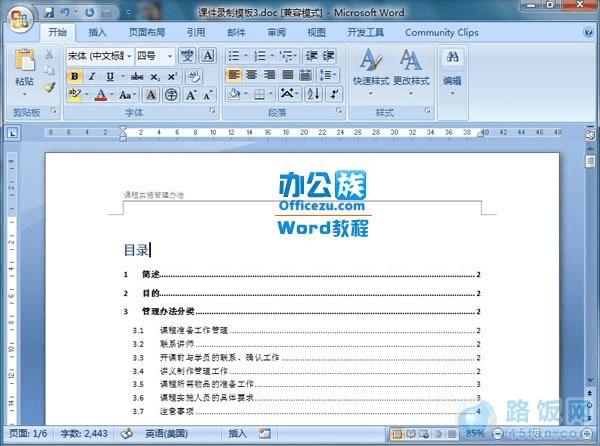Center align text
Screen dimensions: 600x446
click(252, 75)
